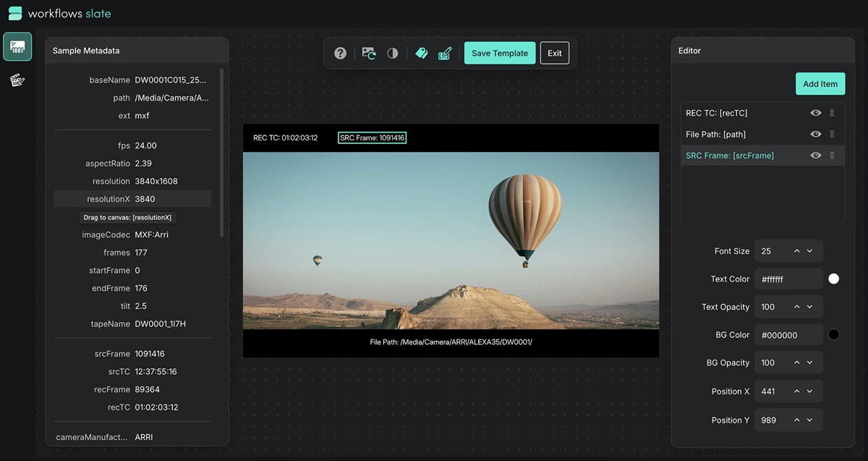This screenshot has height=461, width=868.
Task: Grab the drag handle for REC TC item
Action: pos(832,113)
